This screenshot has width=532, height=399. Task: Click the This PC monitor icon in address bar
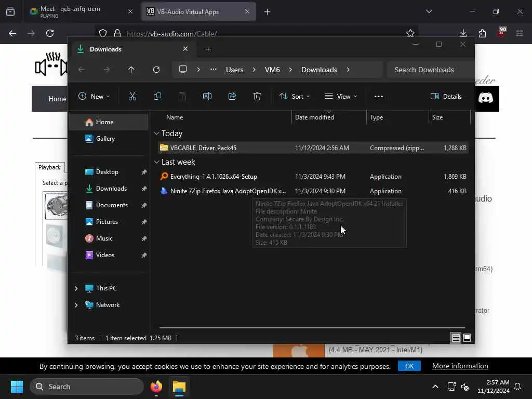pos(183,70)
